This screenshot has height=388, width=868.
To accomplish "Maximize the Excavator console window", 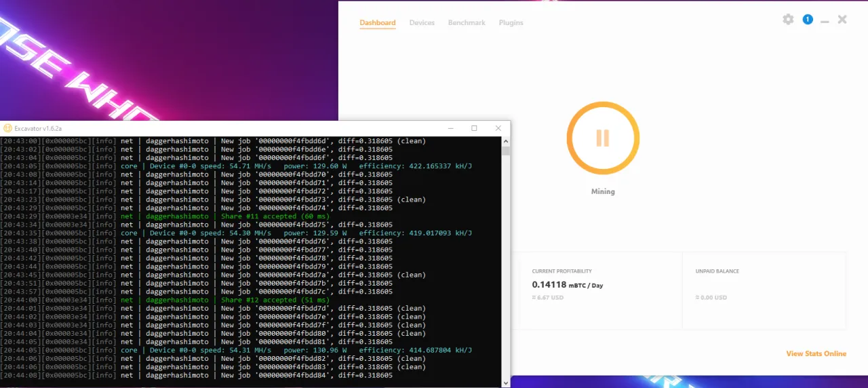I will click(474, 128).
